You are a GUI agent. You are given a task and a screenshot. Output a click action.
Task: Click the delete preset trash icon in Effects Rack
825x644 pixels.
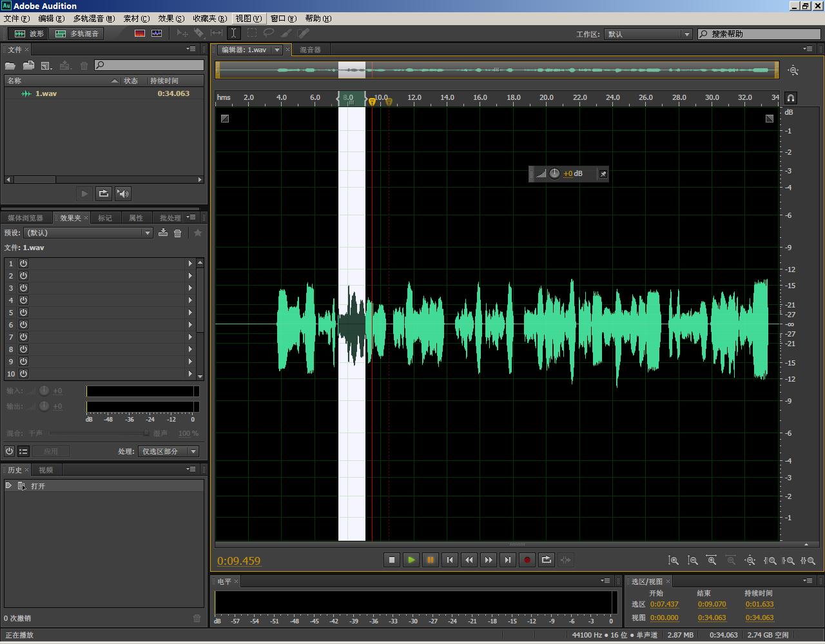pos(178,233)
